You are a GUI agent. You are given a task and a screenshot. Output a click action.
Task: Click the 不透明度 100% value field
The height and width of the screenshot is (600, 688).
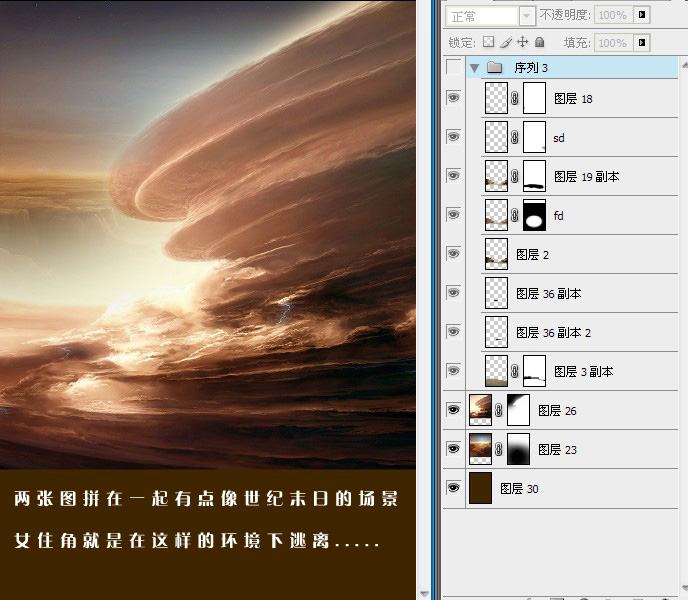613,15
